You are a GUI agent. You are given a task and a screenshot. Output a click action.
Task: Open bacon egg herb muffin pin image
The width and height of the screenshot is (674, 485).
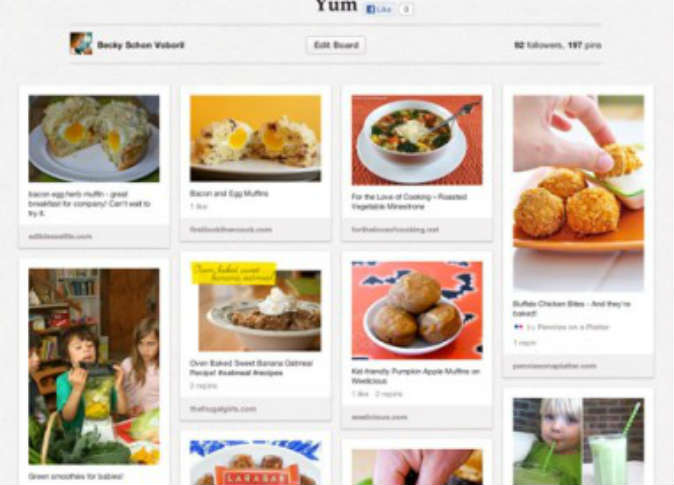(94, 138)
